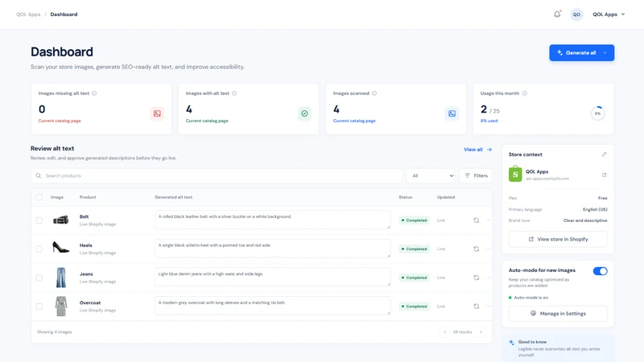Open the notifications bell
This screenshot has height=362, width=644.
[557, 14]
